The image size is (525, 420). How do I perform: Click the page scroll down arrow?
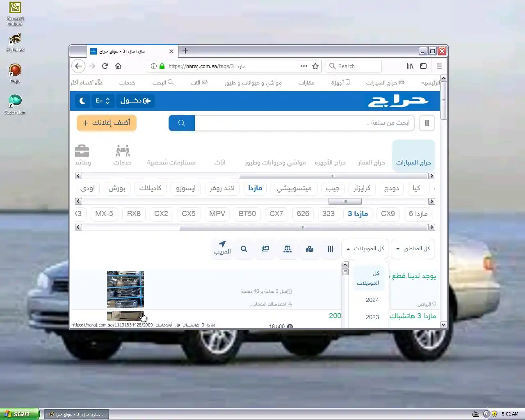(443, 324)
